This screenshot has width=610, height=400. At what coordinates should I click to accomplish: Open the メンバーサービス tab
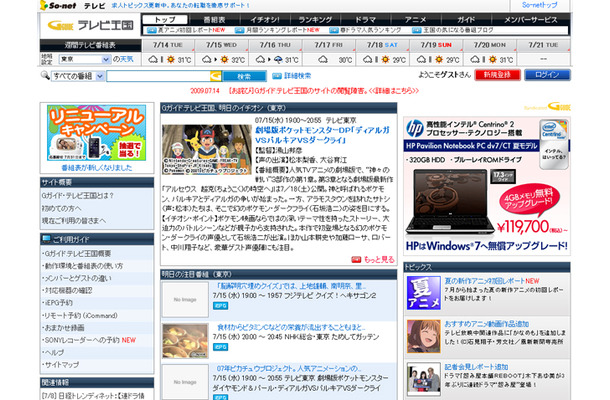pos(531,19)
